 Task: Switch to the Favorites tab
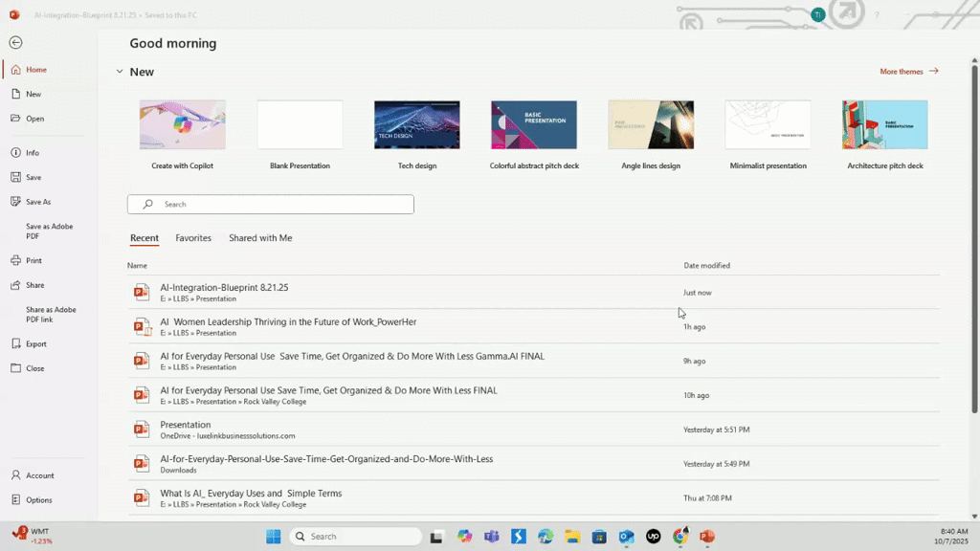click(193, 238)
